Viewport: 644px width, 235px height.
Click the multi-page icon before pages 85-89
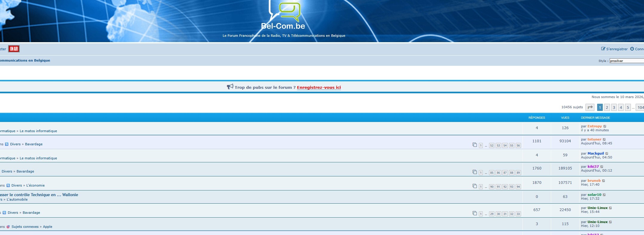[475, 172]
